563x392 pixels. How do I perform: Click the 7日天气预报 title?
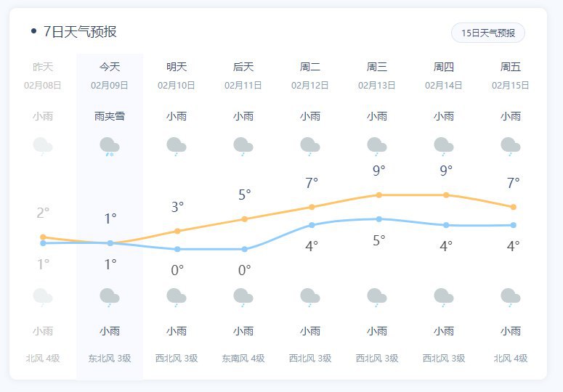pos(80,32)
